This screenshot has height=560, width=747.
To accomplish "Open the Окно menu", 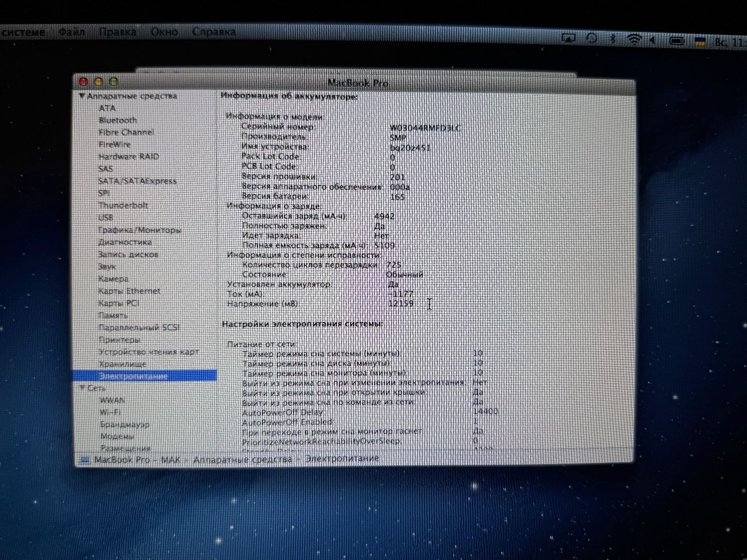I will (x=164, y=32).
